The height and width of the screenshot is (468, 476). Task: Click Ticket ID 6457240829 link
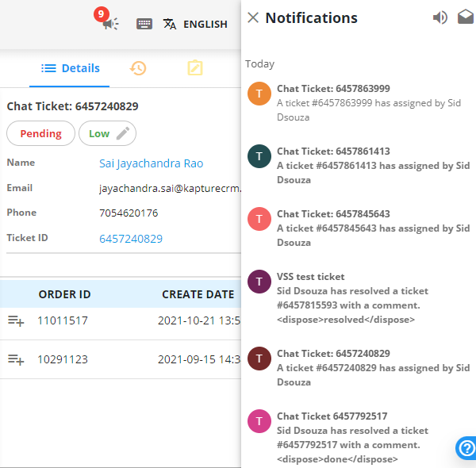(131, 239)
